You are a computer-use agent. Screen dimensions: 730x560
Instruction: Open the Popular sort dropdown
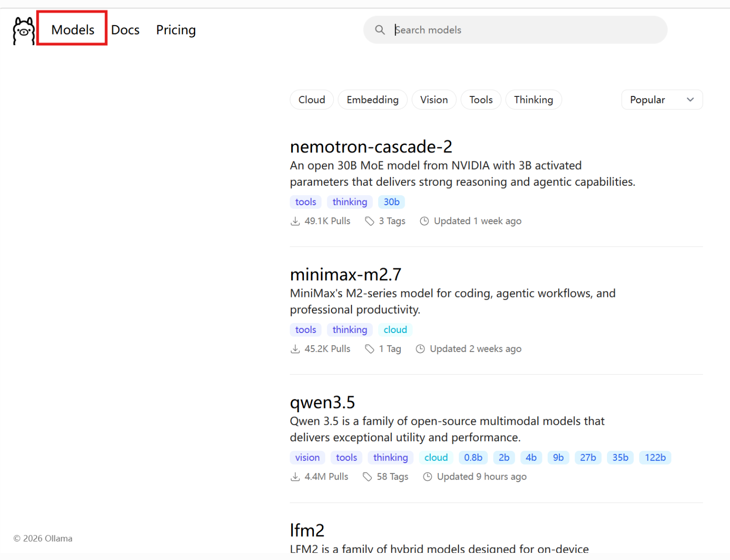[662, 100]
